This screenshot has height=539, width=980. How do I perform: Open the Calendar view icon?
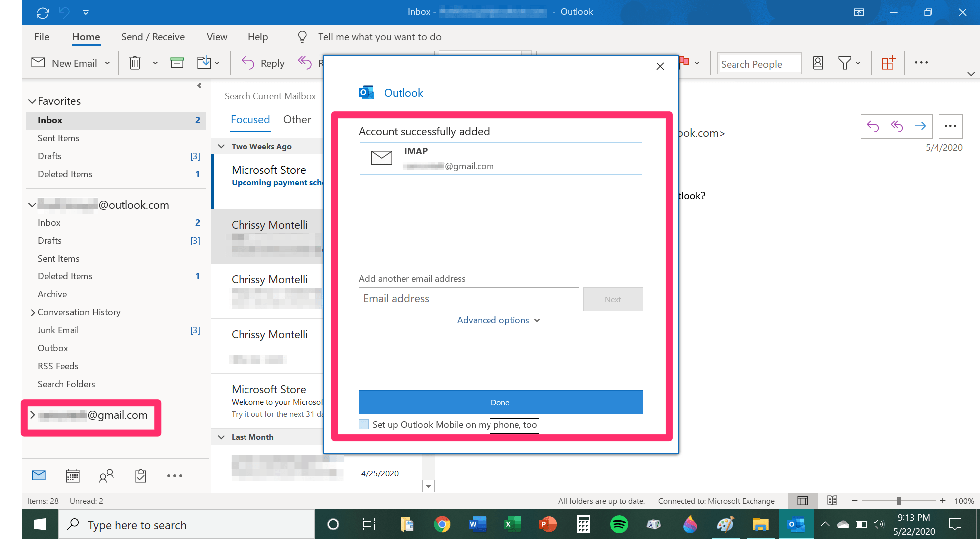coord(72,476)
